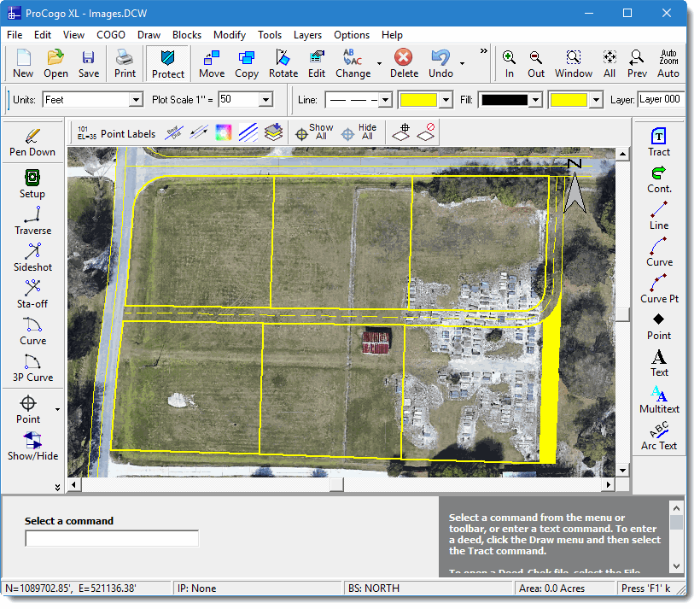The image size is (700, 609).
Task: Open the Units dropdown showing Feet
Action: (136, 99)
